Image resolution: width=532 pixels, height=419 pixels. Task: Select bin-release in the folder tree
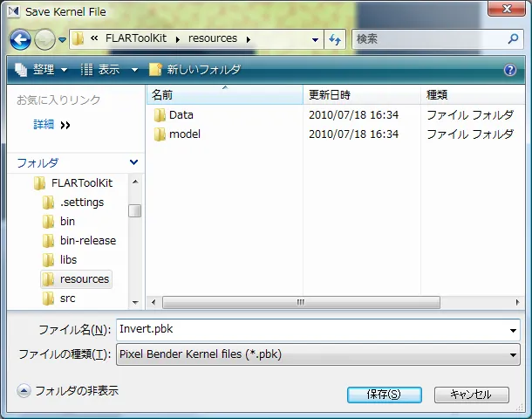(x=88, y=241)
